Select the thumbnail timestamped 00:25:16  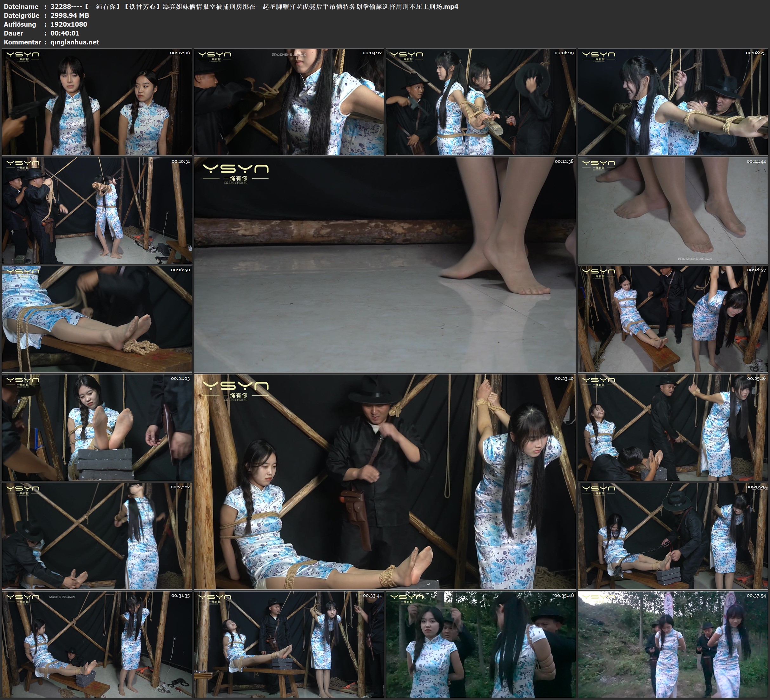pos(673,427)
